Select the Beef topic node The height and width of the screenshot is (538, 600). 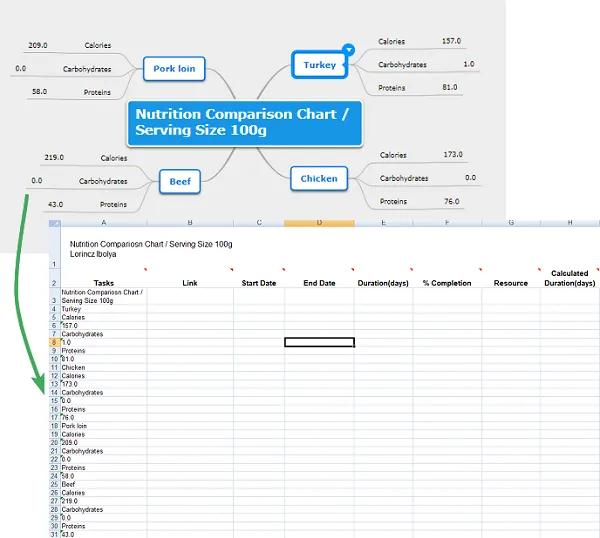coord(179,181)
